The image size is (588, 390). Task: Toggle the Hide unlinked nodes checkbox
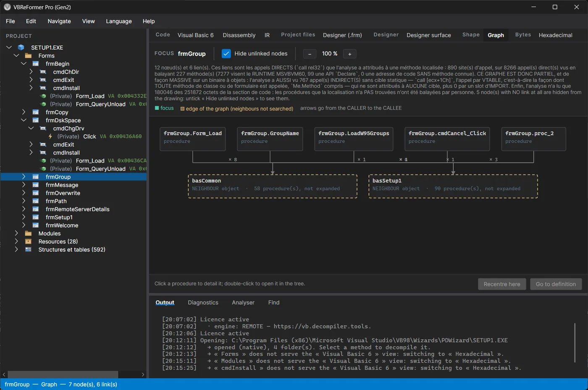tap(226, 53)
